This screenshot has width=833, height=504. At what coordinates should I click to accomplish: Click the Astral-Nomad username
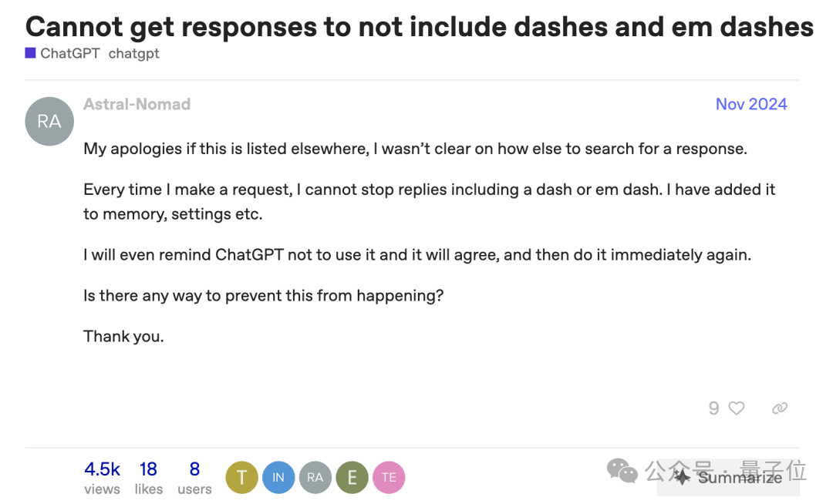pyautogui.click(x=137, y=103)
